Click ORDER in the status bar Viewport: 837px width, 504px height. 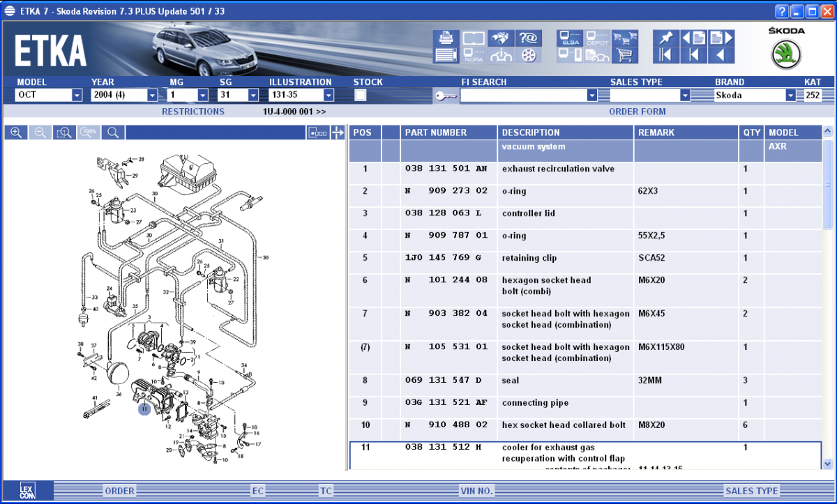click(119, 491)
